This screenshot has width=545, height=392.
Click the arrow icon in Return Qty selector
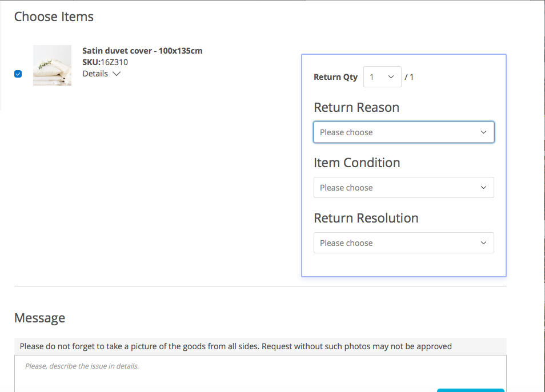(x=391, y=76)
